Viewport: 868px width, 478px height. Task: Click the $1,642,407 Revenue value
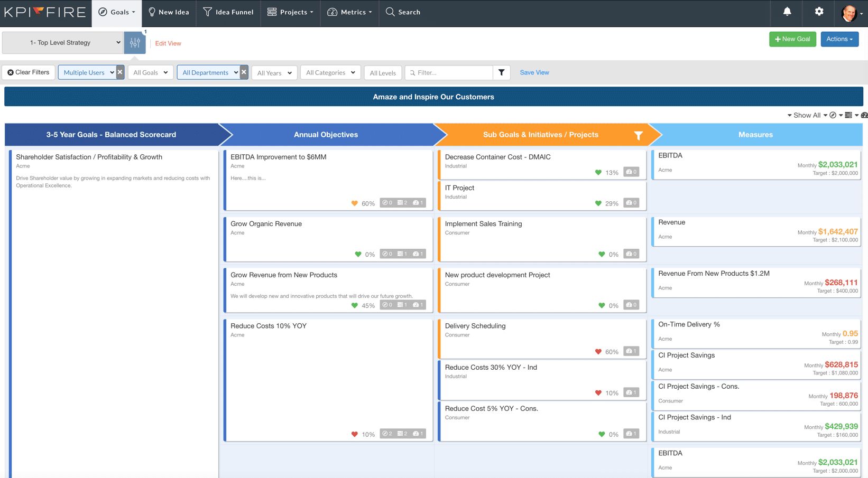[838, 231]
